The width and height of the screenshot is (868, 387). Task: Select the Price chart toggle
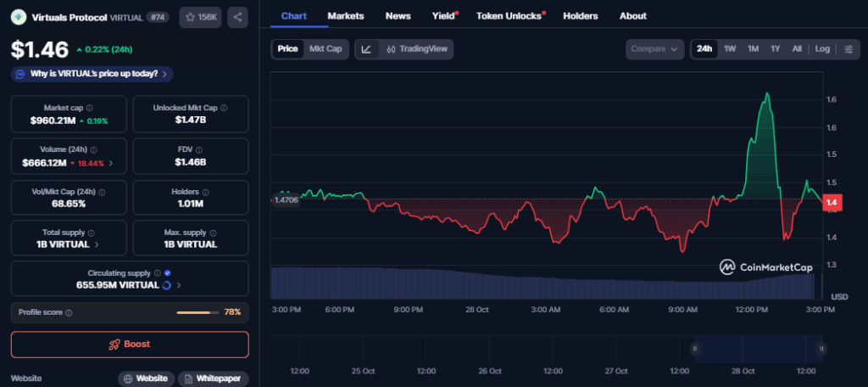coord(287,48)
